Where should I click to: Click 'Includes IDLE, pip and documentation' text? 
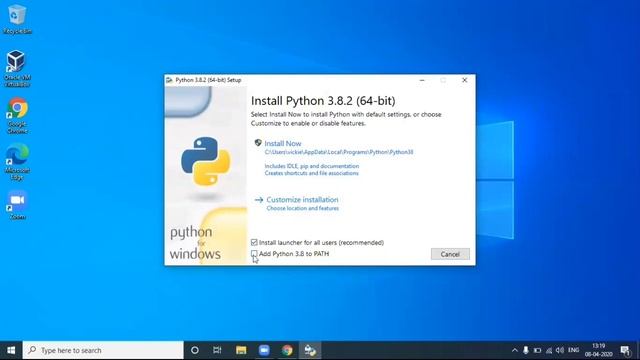coord(312,166)
